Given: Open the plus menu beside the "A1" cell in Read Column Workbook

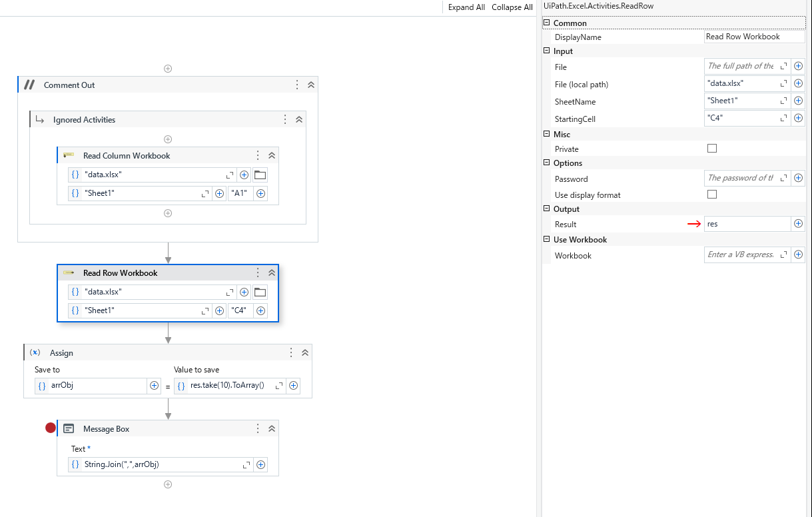Looking at the screenshot, I should [x=260, y=194].
